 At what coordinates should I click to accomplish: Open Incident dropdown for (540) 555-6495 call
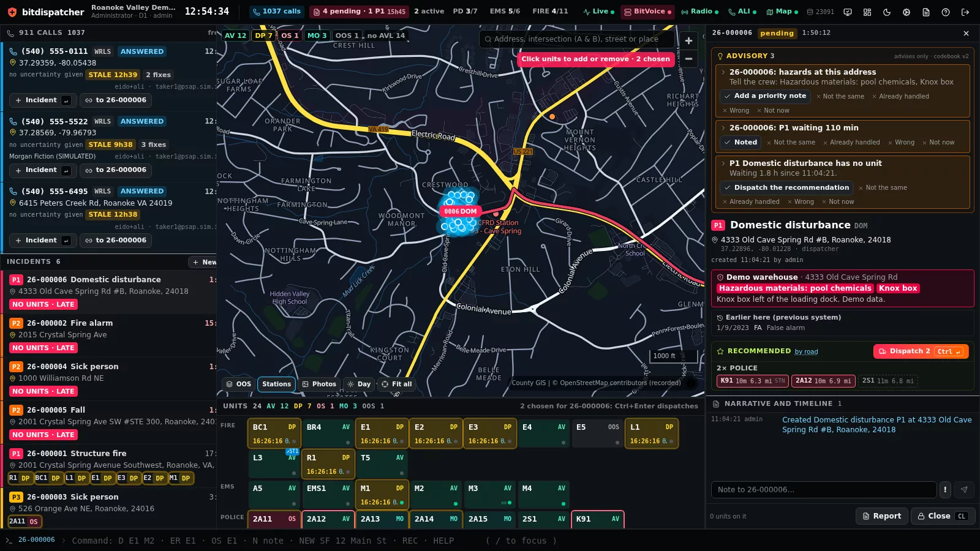click(42, 241)
